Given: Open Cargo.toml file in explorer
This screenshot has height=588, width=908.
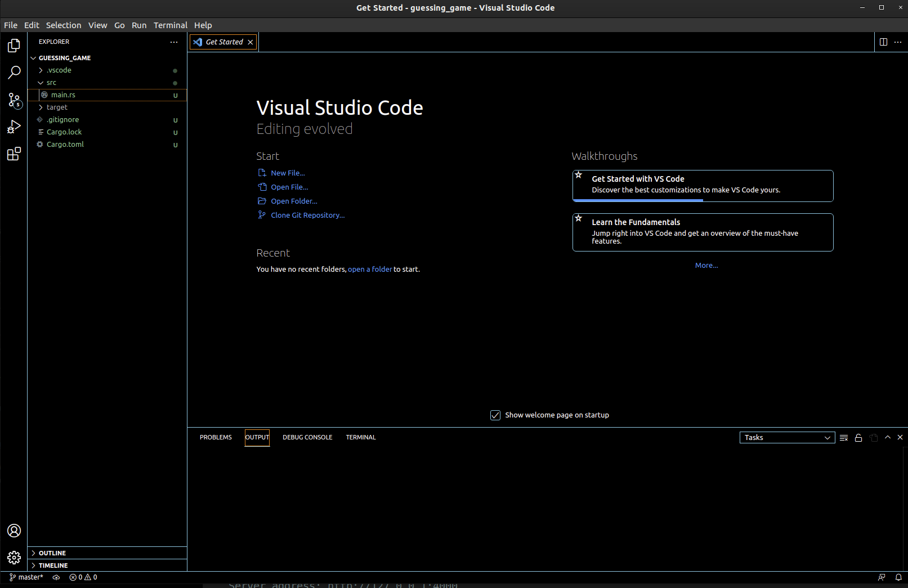Looking at the screenshot, I should 107,145.
